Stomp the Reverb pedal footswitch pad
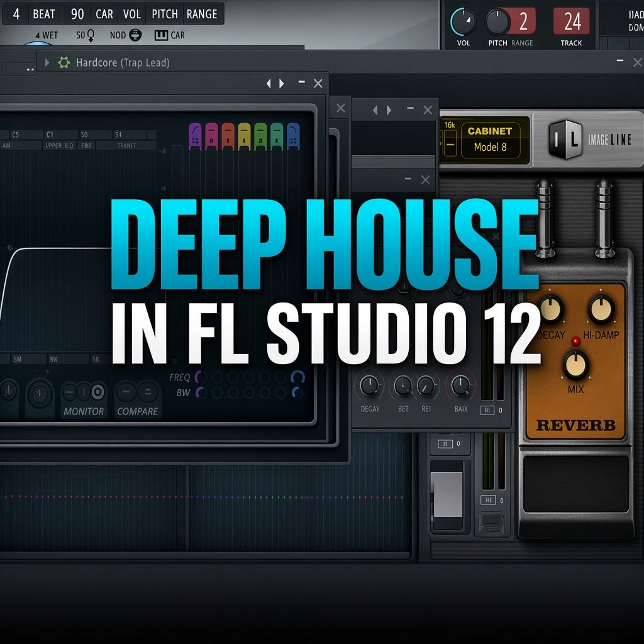 tap(576, 484)
